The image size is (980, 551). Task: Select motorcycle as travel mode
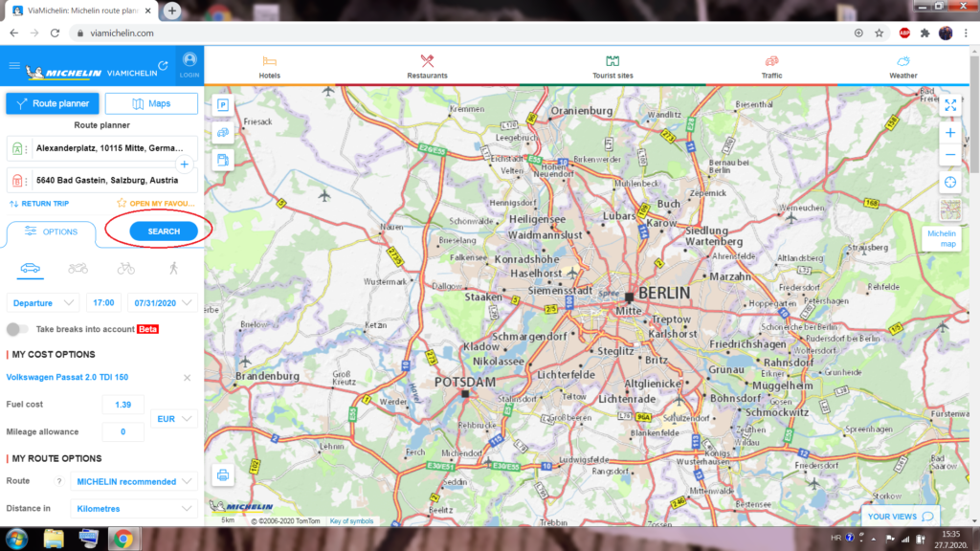click(x=78, y=269)
